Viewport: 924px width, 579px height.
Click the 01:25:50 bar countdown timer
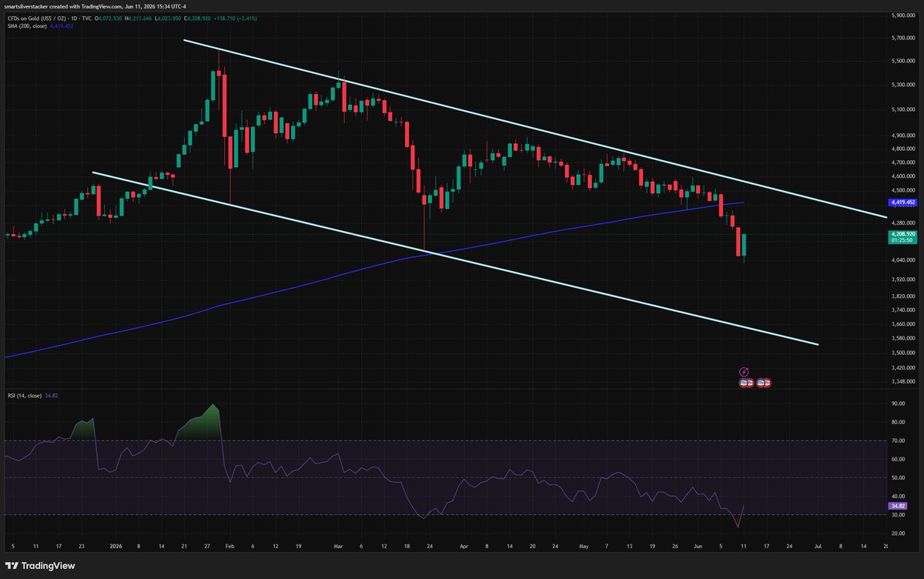point(901,239)
